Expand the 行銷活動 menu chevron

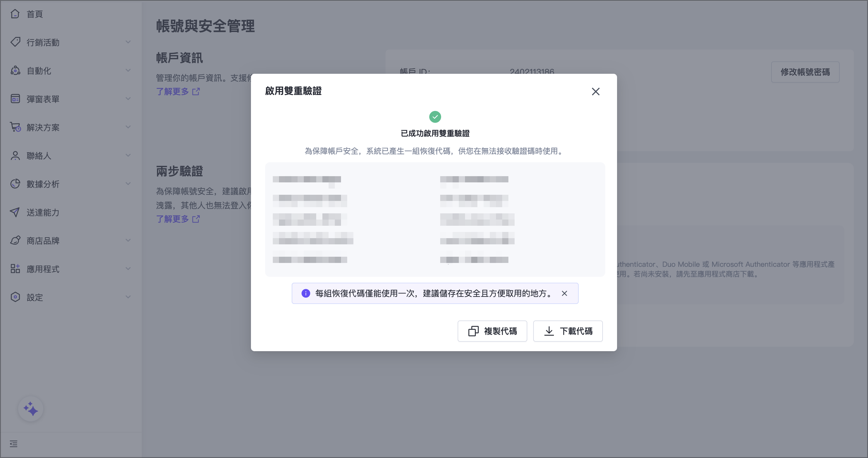pyautogui.click(x=128, y=42)
